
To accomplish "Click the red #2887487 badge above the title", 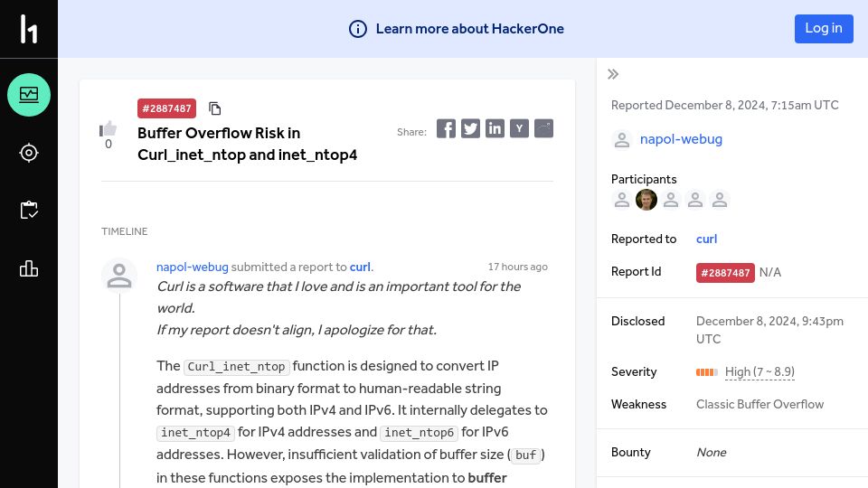I will pos(166,108).
